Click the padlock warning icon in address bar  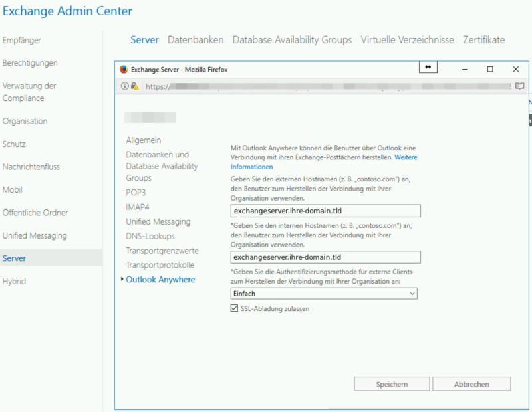[x=134, y=86]
